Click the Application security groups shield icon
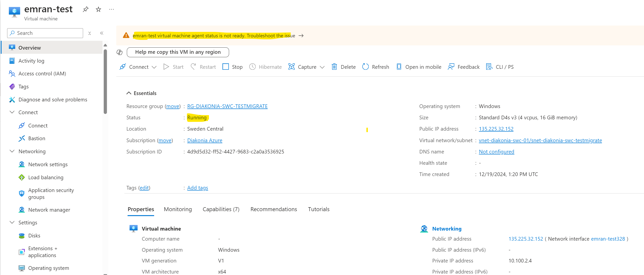 pos(22,193)
